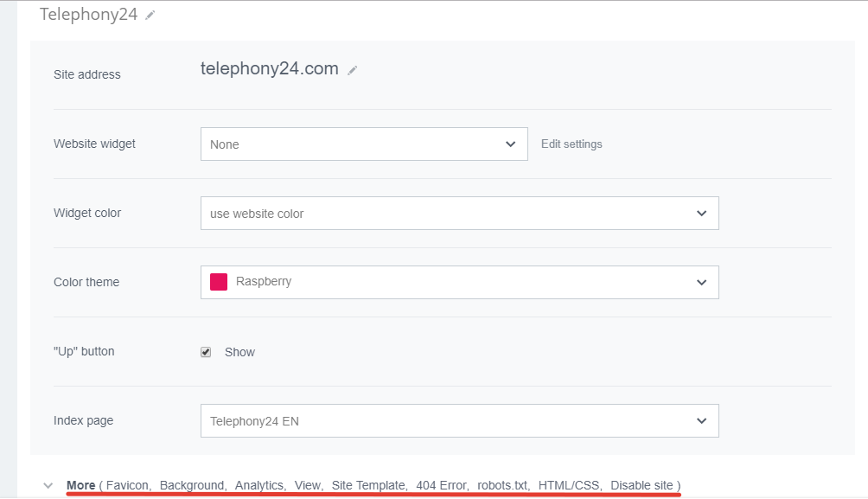Open the Color theme Raspberry dropdown
Screen dimensions: 868x499
pos(459,283)
